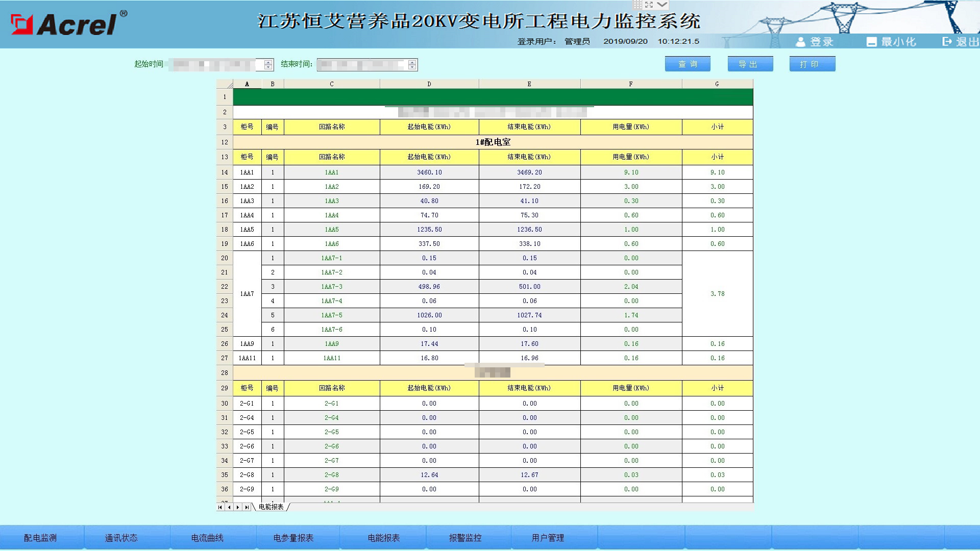Viewport: 980px width, 551px height.
Task: Open the 配电监测 menu
Action: (x=41, y=538)
